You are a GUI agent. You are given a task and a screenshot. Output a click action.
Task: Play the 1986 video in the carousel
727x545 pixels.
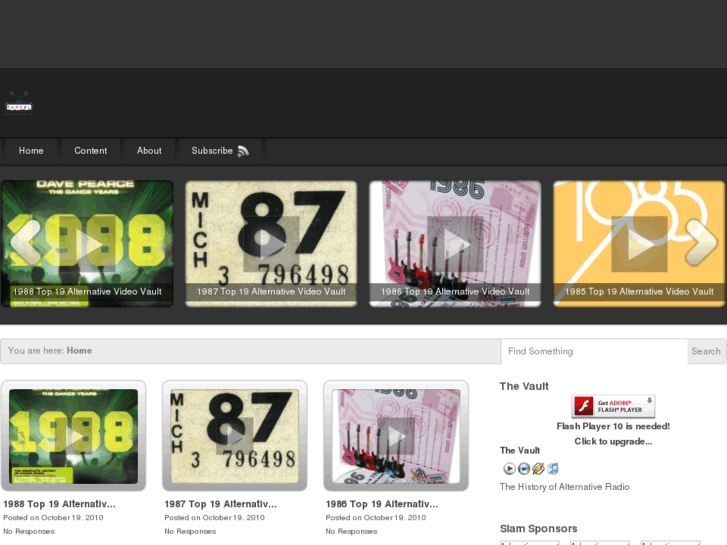coord(455,244)
